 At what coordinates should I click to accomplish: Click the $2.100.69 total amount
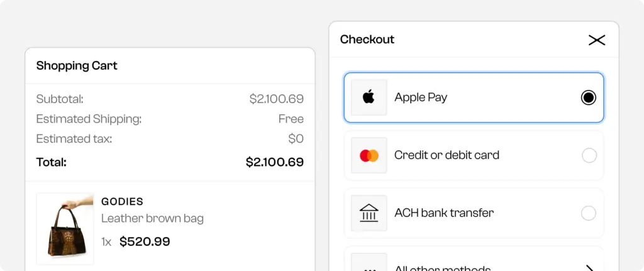pos(274,162)
